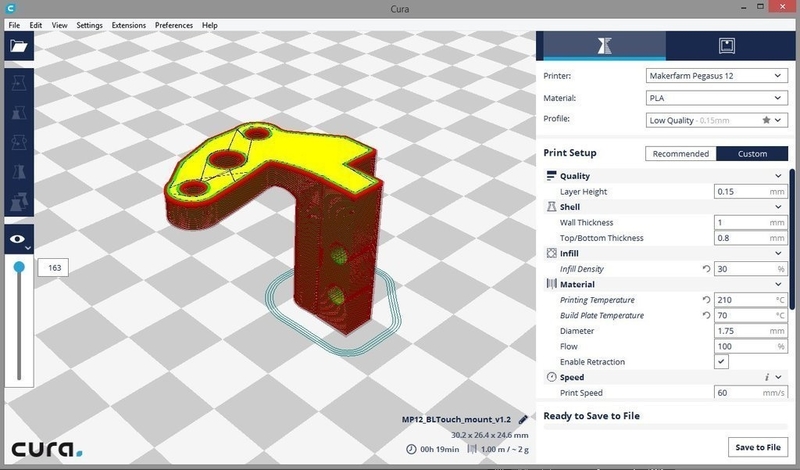Reset Printing Temperature with revert arrow
Viewport: 800px width, 470px height.
click(706, 300)
